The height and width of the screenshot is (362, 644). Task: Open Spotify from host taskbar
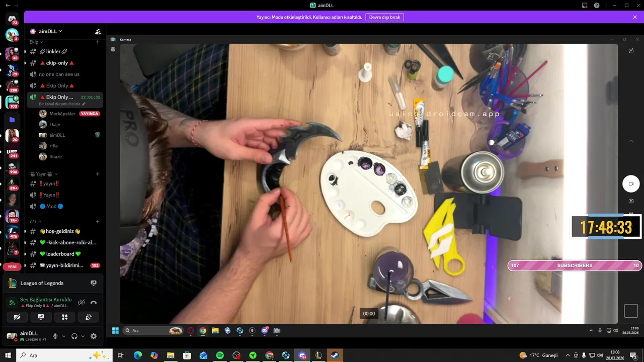[220, 355]
